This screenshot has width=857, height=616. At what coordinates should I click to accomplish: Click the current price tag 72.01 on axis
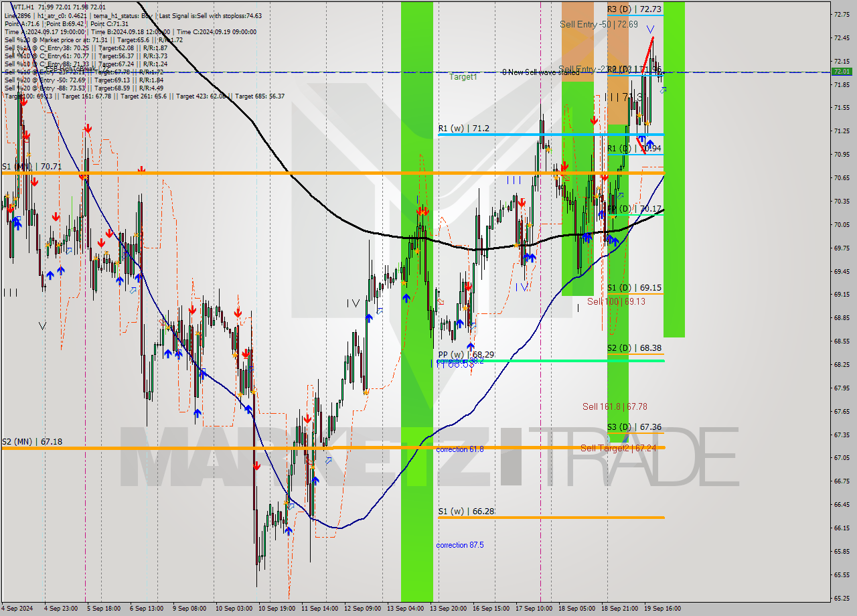(842, 72)
